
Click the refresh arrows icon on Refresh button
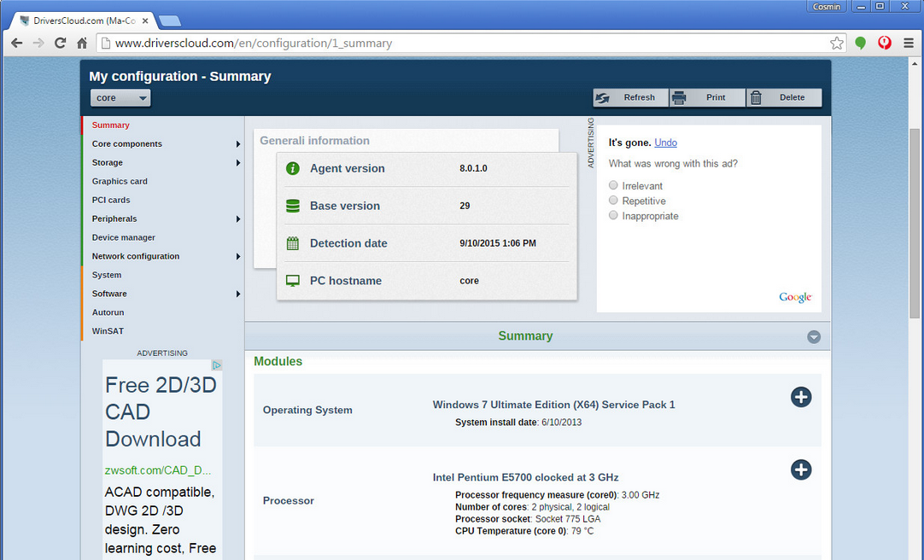tap(602, 98)
